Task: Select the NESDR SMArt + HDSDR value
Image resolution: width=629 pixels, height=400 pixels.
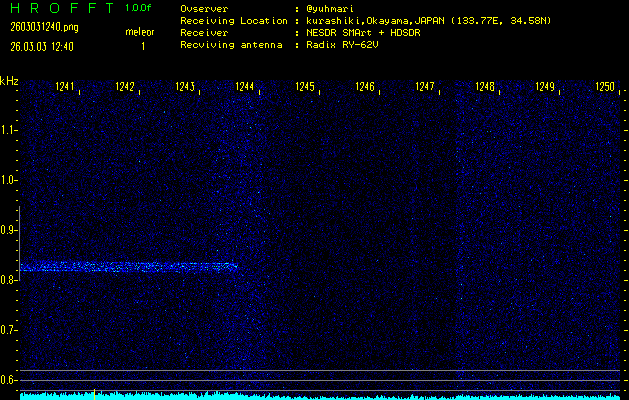Action: pos(363,33)
